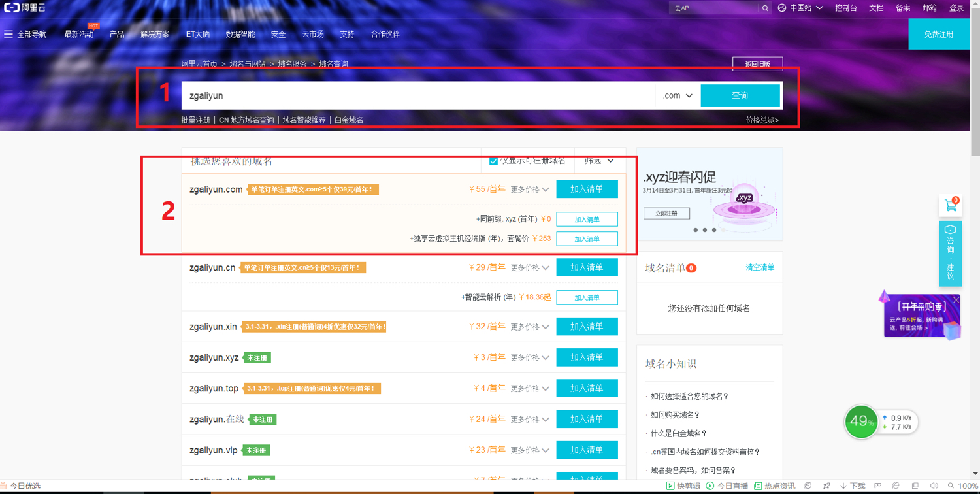Click the 咨询·建议 floating widget
The image size is (980, 494).
coord(951,254)
